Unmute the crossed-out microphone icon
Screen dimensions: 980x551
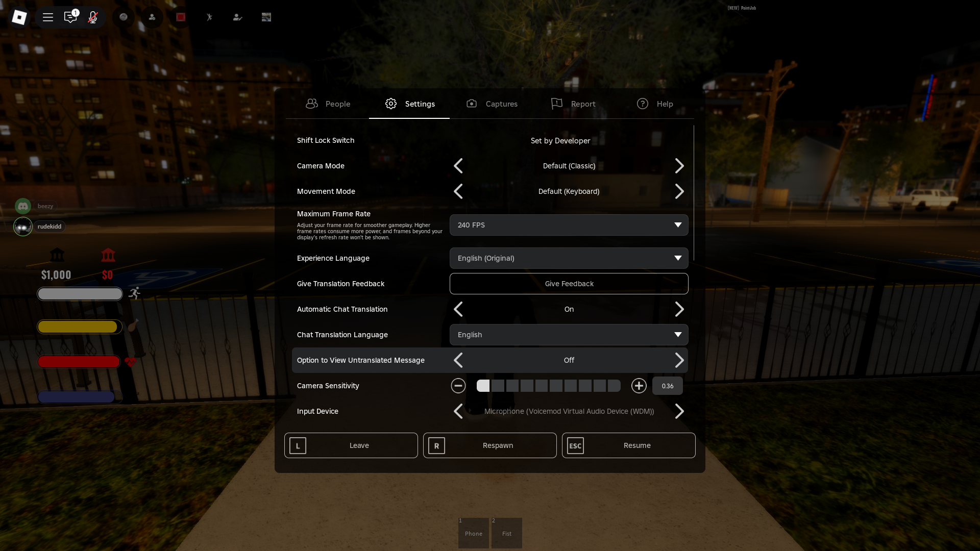(93, 17)
